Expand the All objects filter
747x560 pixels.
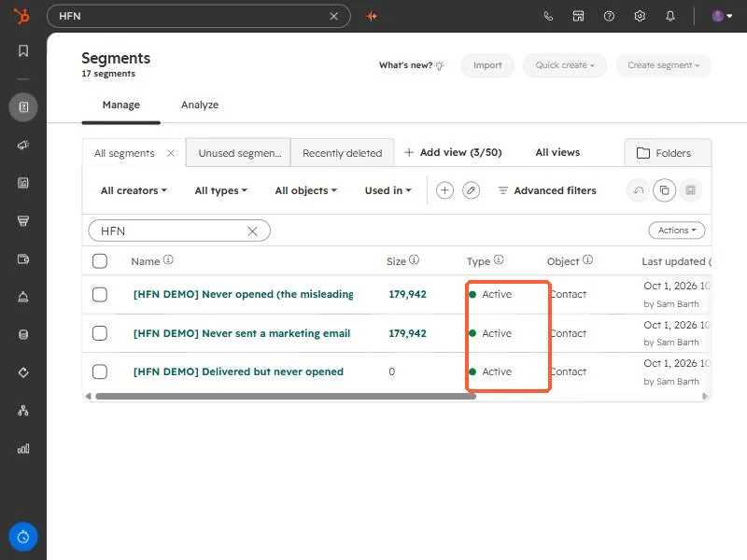[x=306, y=190]
